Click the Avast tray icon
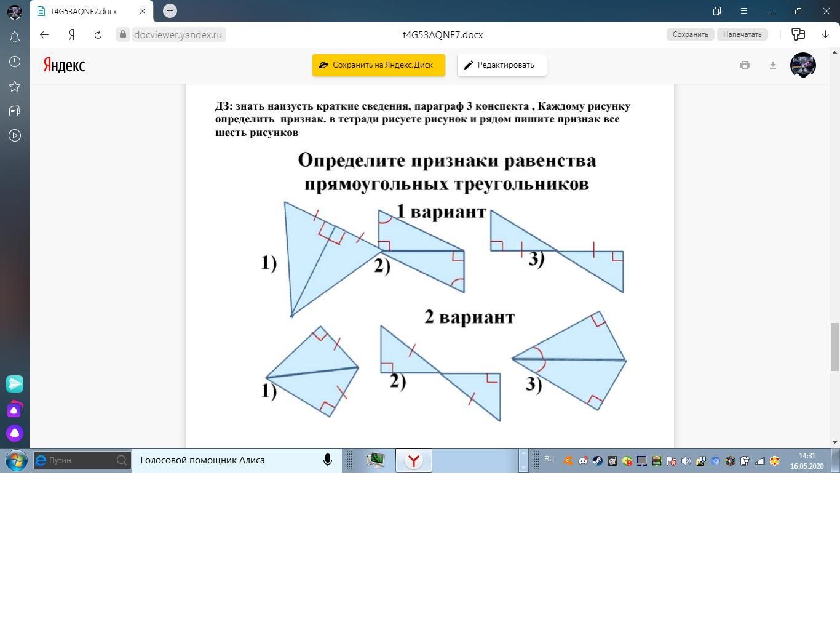Viewport: 840px width, 638px height. coord(568,461)
